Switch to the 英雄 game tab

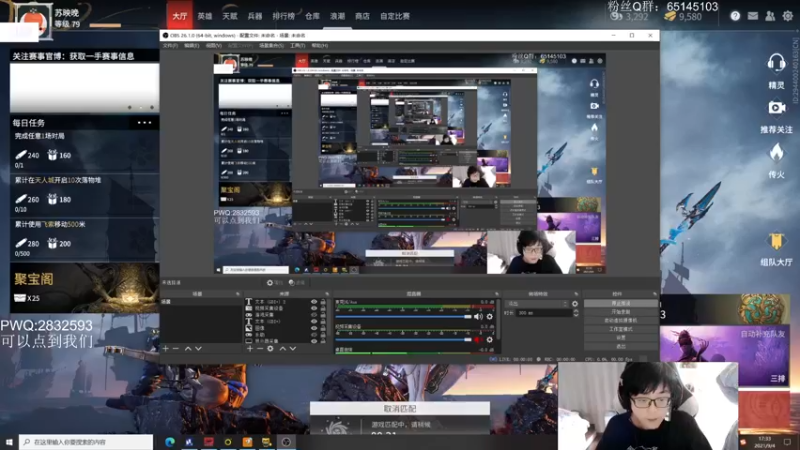point(205,16)
